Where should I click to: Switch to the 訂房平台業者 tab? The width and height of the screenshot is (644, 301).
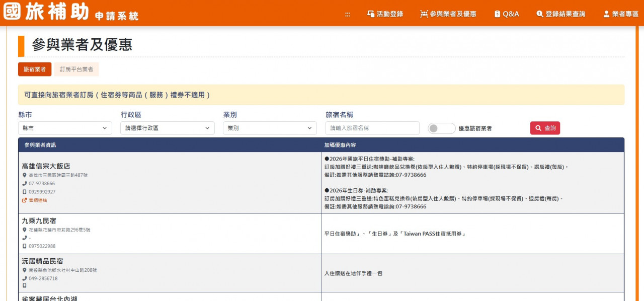pyautogui.click(x=76, y=69)
